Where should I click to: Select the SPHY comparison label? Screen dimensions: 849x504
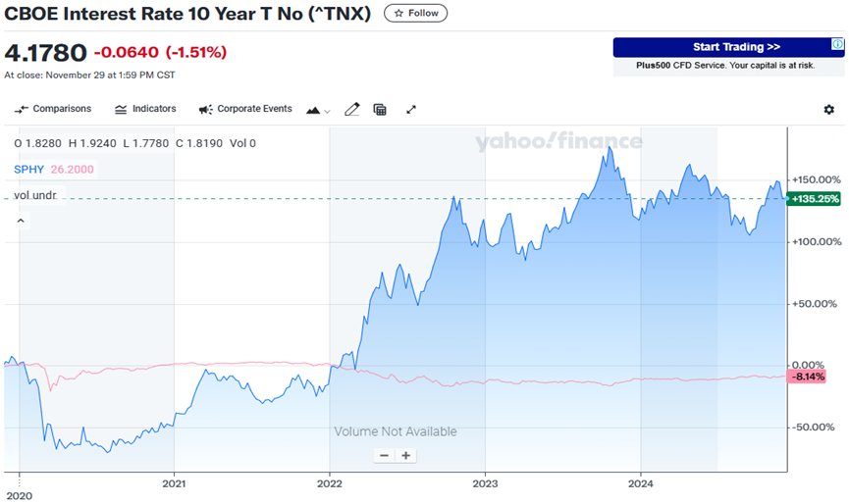[28, 170]
